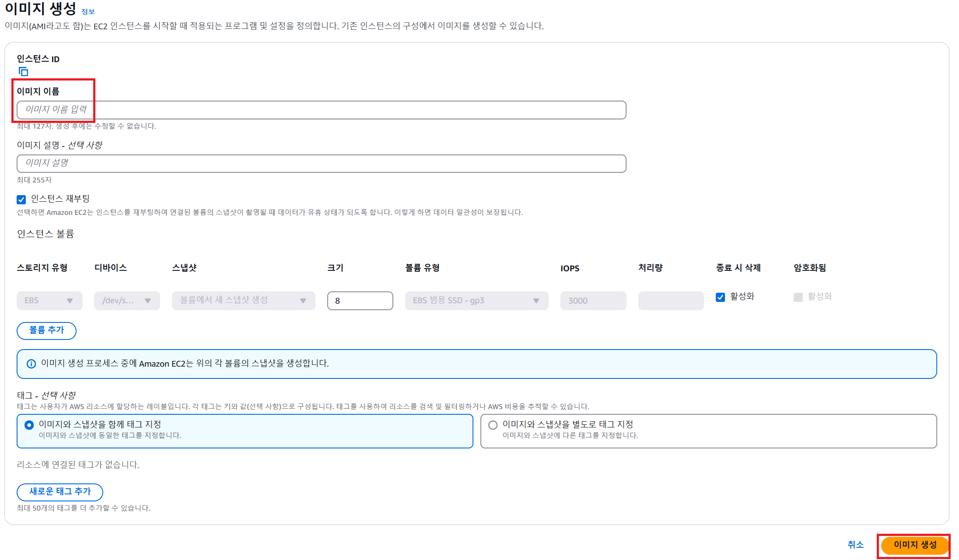959x560 pixels.
Task: Open the /dev/s... device dropdown
Action: pos(127,301)
